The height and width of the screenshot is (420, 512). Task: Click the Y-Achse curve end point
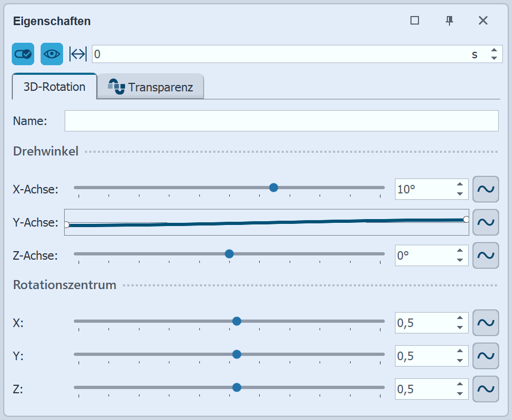point(466,219)
